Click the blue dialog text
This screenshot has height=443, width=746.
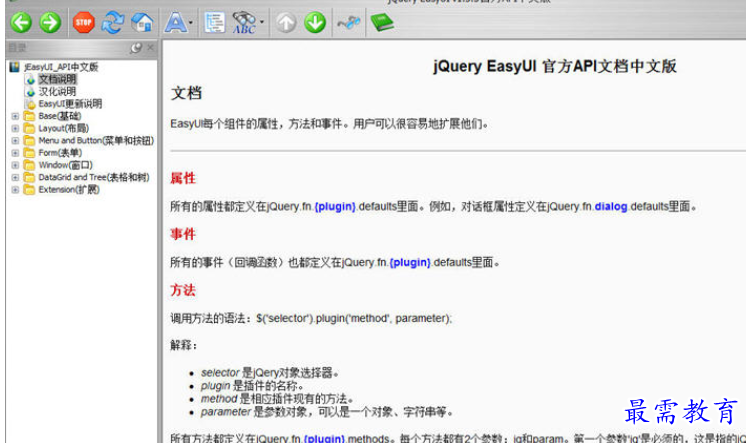pos(611,207)
